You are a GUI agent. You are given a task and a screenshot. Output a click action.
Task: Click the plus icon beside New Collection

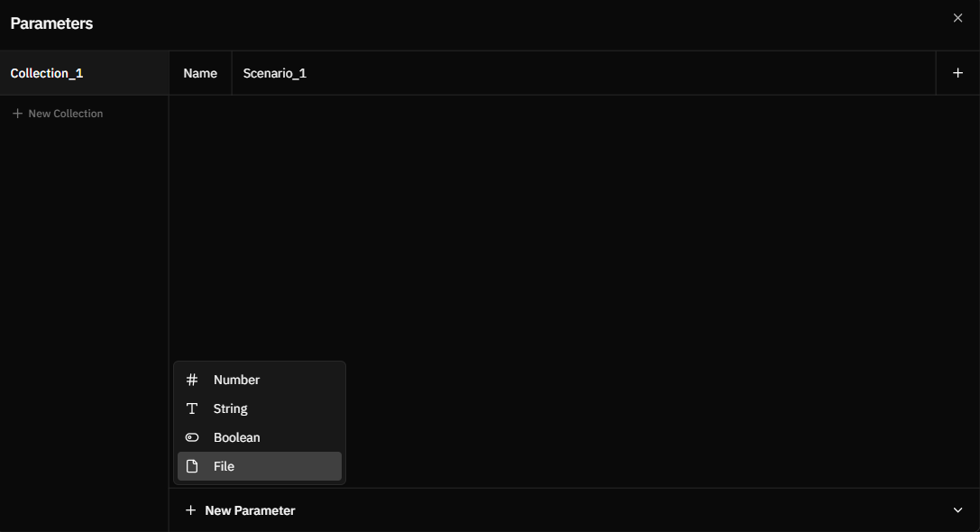click(x=17, y=114)
